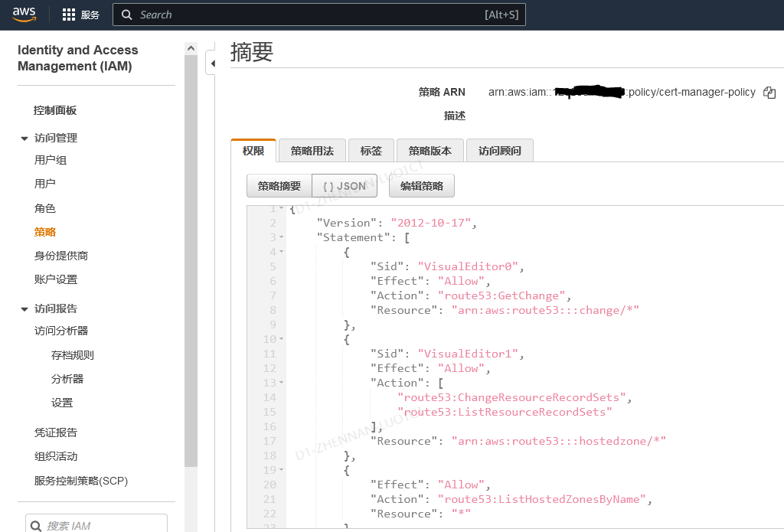Collapse the left navigation with the arrow icon

point(211,64)
